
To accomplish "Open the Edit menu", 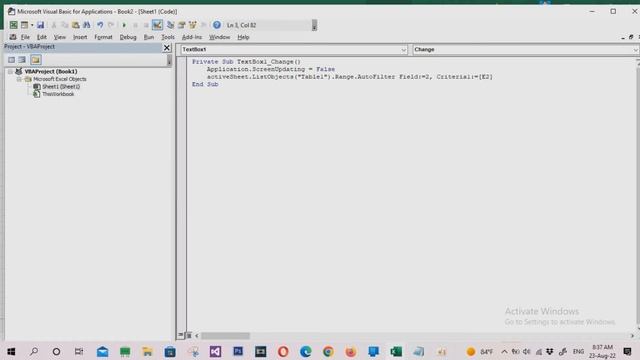I will point(42,37).
